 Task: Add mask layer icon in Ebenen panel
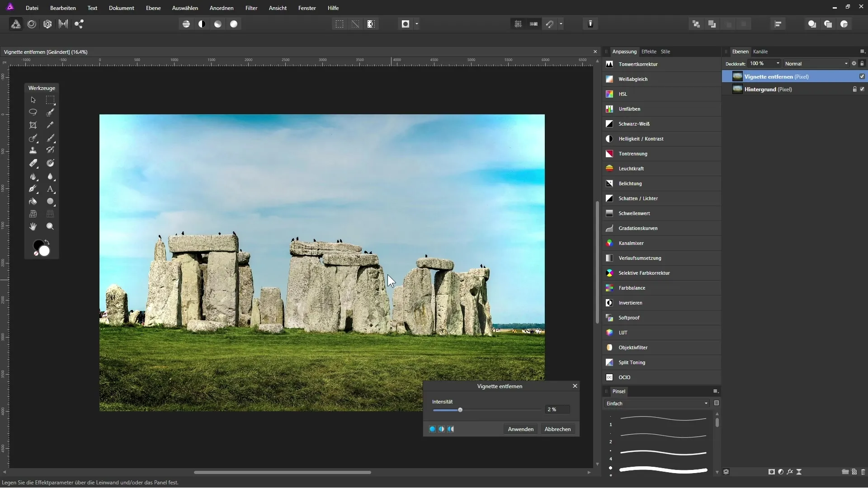click(x=771, y=472)
